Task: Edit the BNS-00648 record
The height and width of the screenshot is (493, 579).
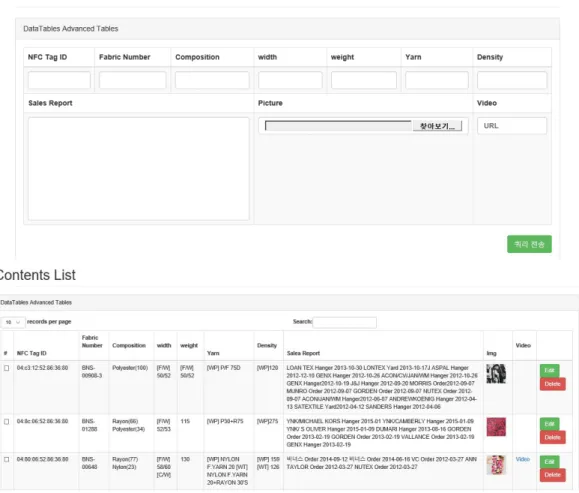Action: [549, 462]
